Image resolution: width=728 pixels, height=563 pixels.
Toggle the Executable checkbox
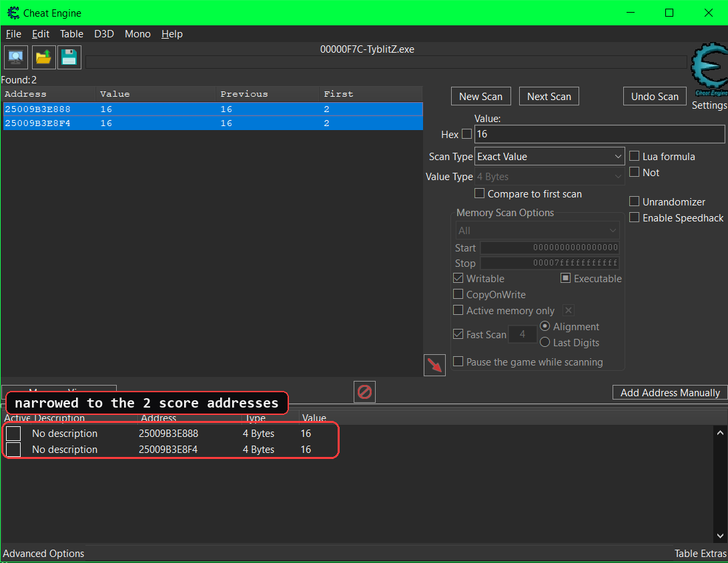click(565, 278)
